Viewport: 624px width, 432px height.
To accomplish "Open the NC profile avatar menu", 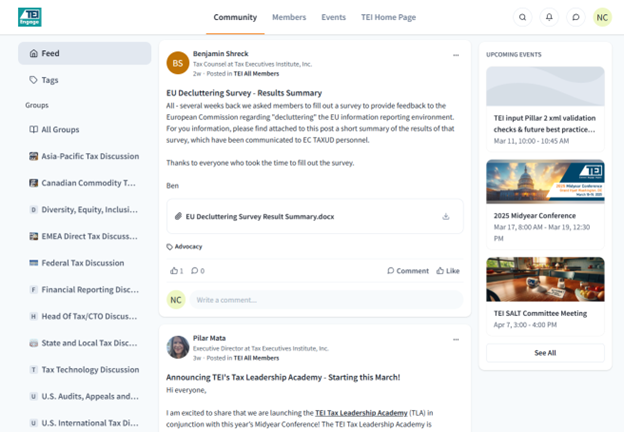I will coord(602,17).
